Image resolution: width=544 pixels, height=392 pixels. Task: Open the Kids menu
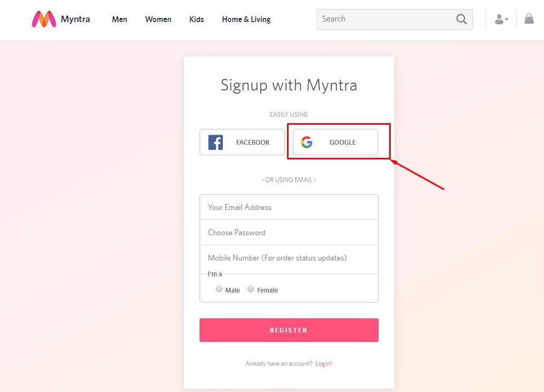click(196, 19)
